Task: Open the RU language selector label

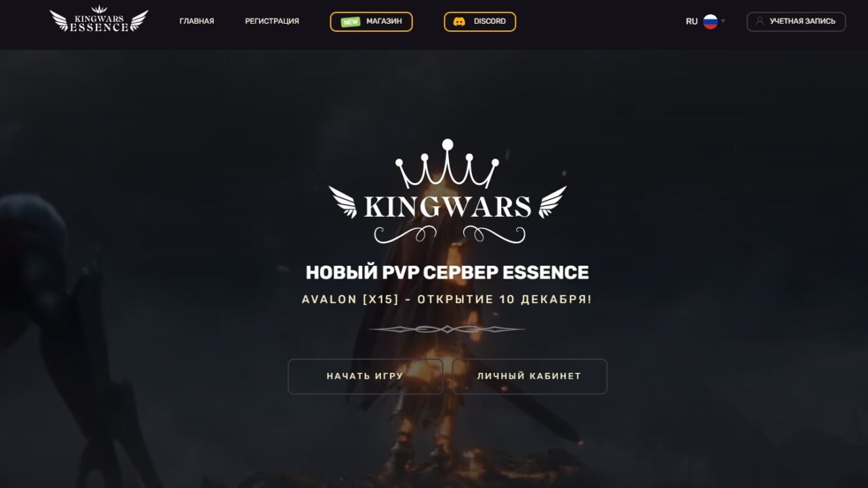Action: (x=692, y=22)
